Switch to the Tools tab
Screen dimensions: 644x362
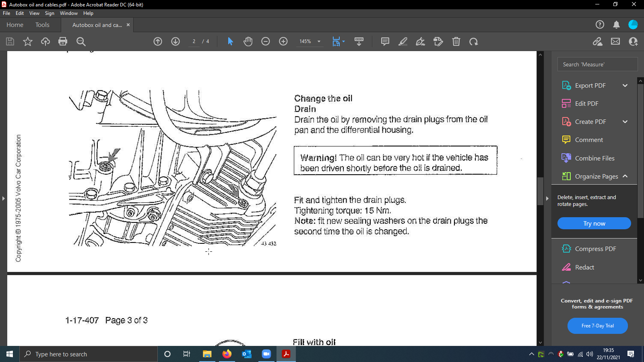tap(42, 25)
